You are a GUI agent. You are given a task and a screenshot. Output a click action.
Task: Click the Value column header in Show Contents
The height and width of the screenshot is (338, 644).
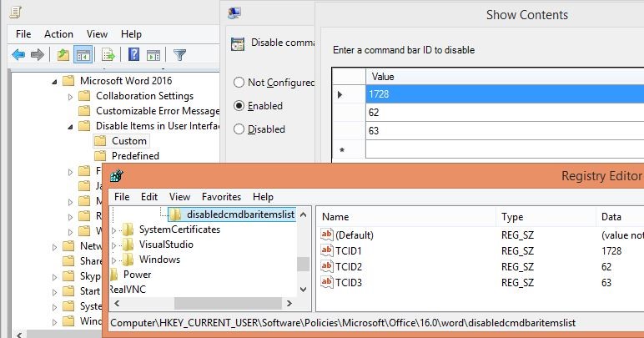click(505, 77)
